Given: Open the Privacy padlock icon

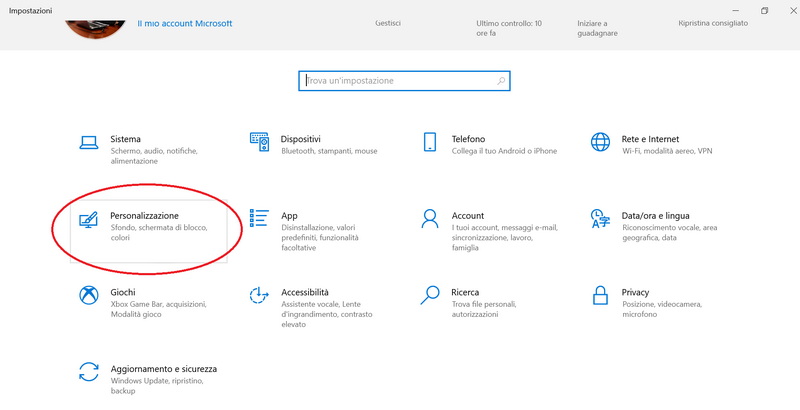Looking at the screenshot, I should point(600,295).
